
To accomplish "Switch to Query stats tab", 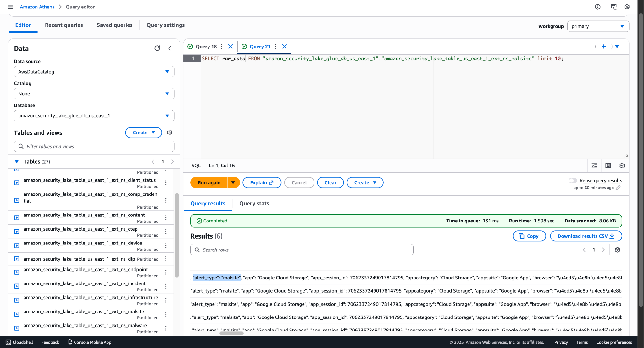I will (x=254, y=204).
